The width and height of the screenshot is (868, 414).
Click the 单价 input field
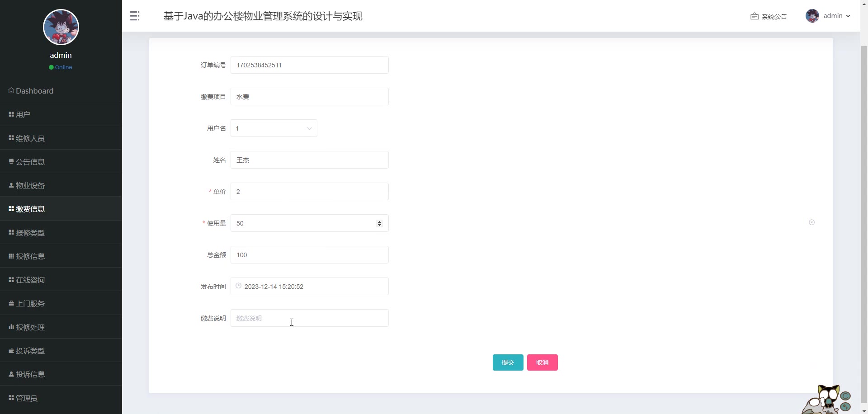coord(310,192)
